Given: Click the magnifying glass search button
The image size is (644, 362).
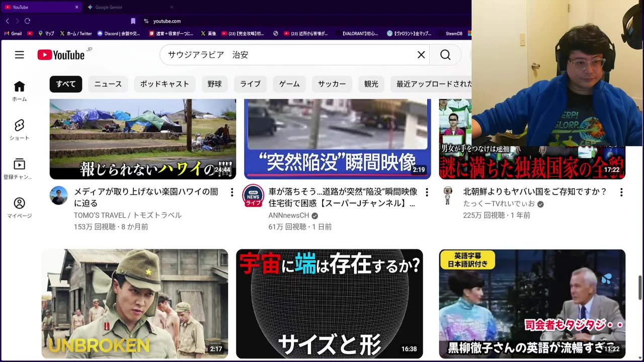Looking at the screenshot, I should [445, 55].
